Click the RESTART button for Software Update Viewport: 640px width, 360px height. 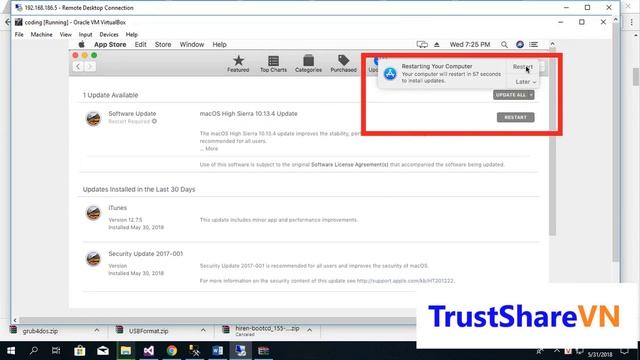(516, 117)
